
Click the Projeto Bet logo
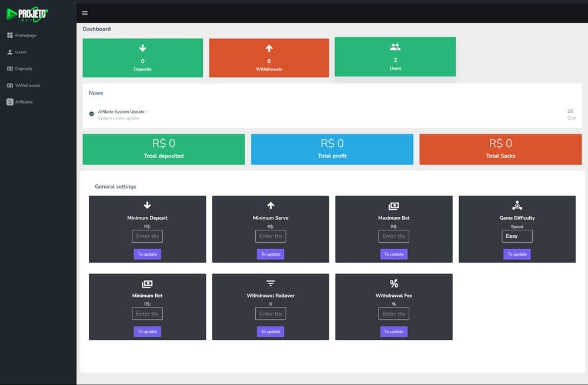pyautogui.click(x=27, y=14)
